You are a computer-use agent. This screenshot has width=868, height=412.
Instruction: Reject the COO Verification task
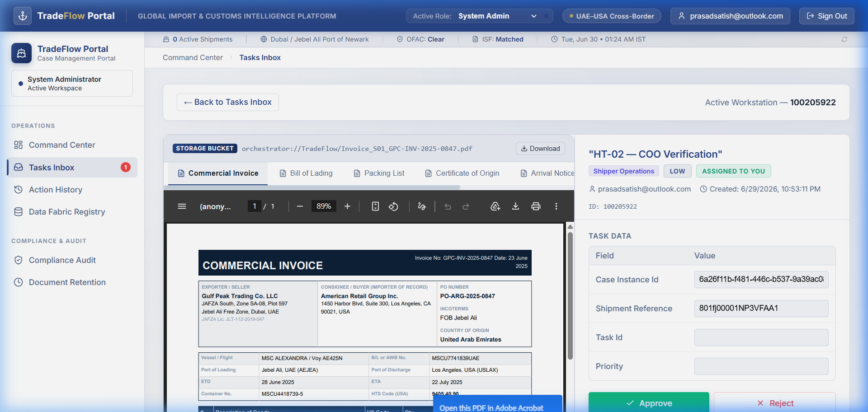[775, 403]
